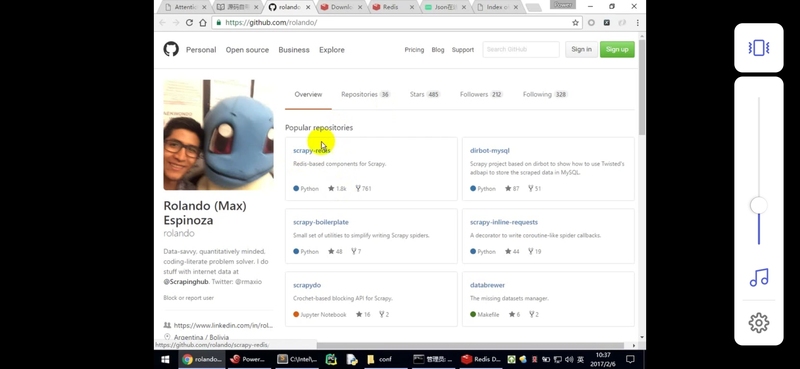Focus the Search GitHub field
This screenshot has height=369, width=800.
521,50
